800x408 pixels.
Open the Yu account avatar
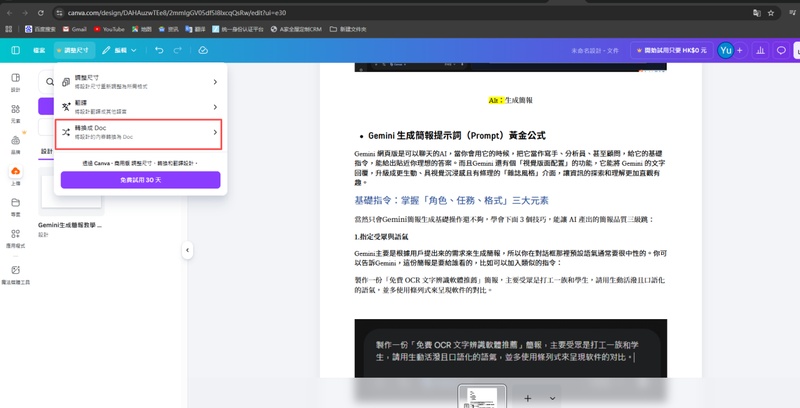(725, 50)
